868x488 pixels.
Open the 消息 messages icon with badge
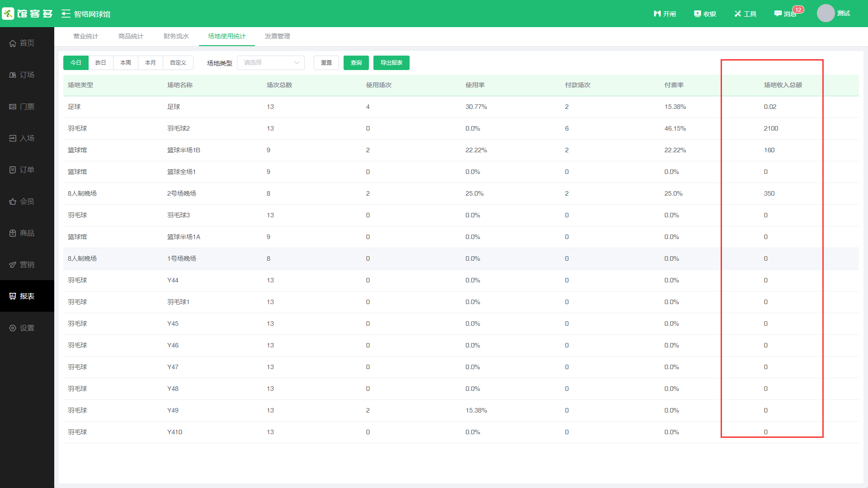pyautogui.click(x=778, y=14)
